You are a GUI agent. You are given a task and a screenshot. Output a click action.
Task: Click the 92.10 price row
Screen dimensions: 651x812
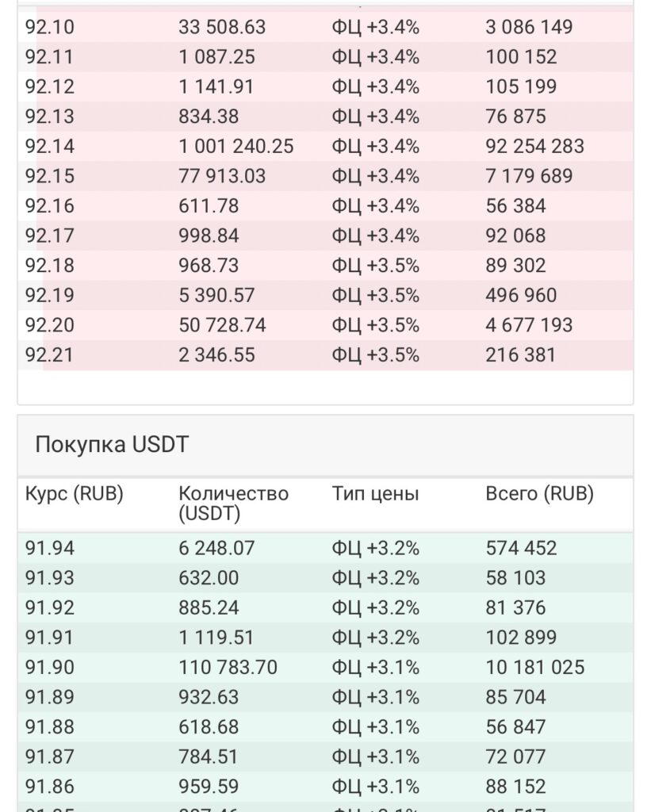(x=325, y=27)
